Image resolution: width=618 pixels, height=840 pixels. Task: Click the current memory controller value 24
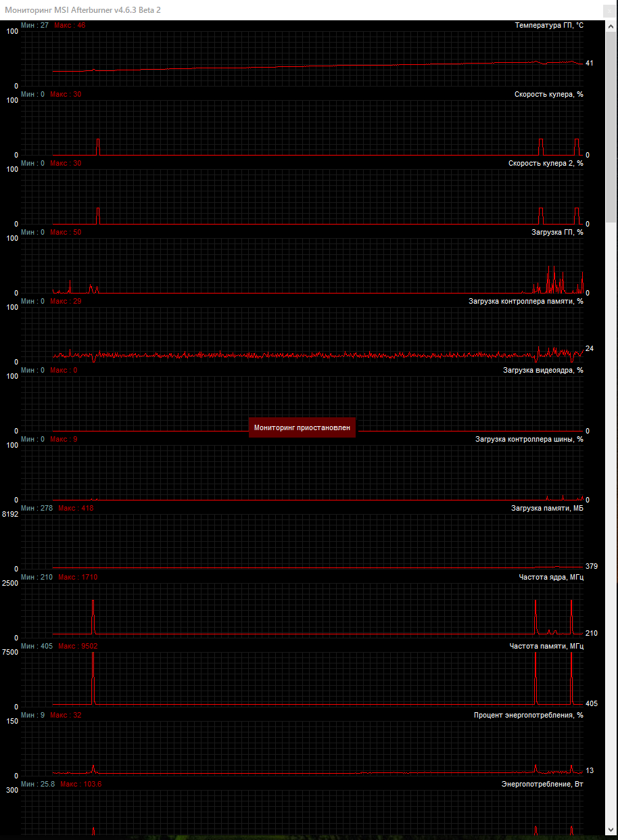[590, 348]
